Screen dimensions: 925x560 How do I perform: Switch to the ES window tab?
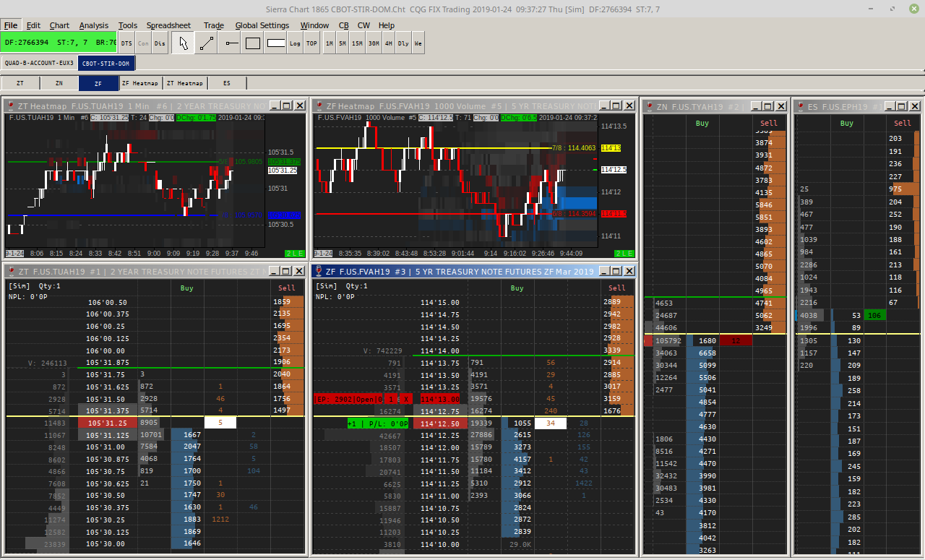227,83
